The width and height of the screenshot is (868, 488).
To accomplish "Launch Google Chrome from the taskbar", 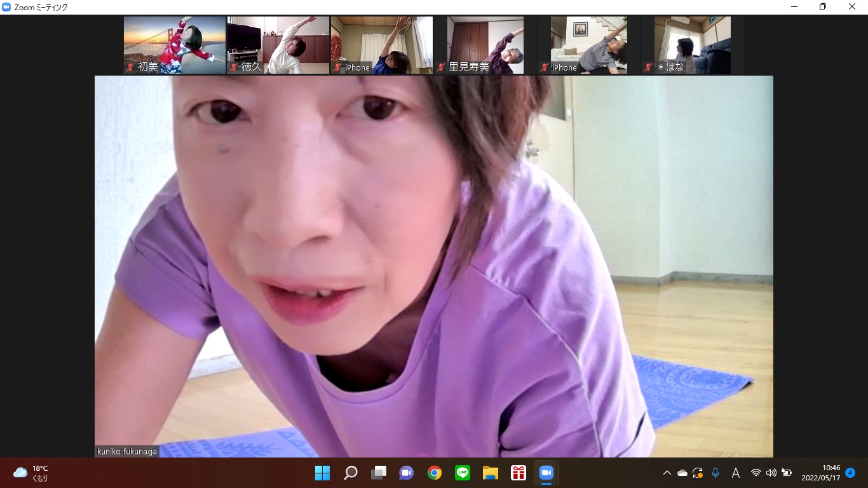I will (x=435, y=473).
